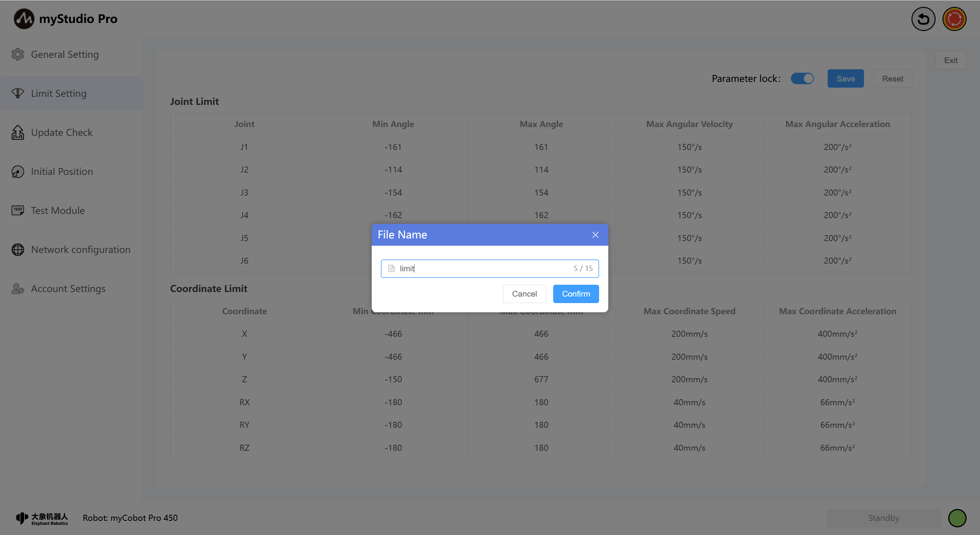The height and width of the screenshot is (535, 980).
Task: Click the Account Settings user icon
Action: 18,289
